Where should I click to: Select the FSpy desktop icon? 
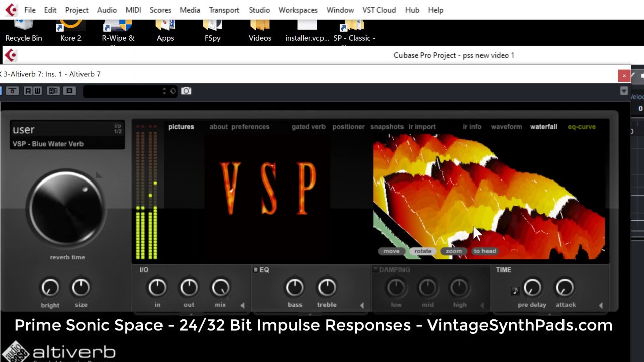(212, 31)
